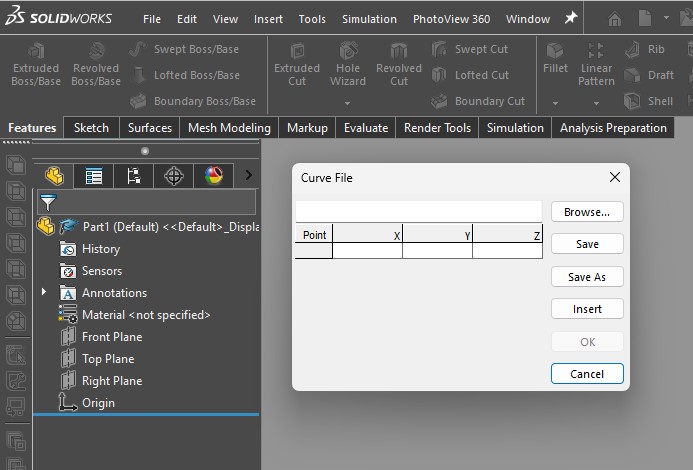Click the empty Y cell in point table
The image size is (693, 470).
click(x=438, y=251)
